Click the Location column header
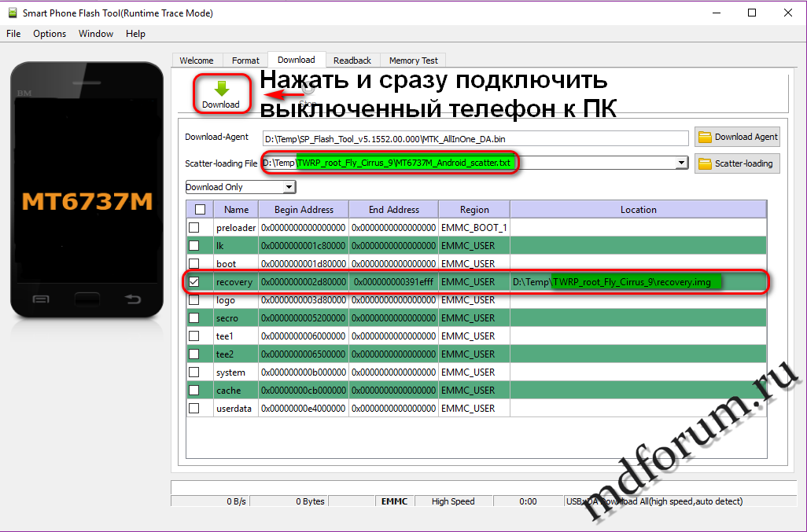The height and width of the screenshot is (532, 807). tap(638, 210)
